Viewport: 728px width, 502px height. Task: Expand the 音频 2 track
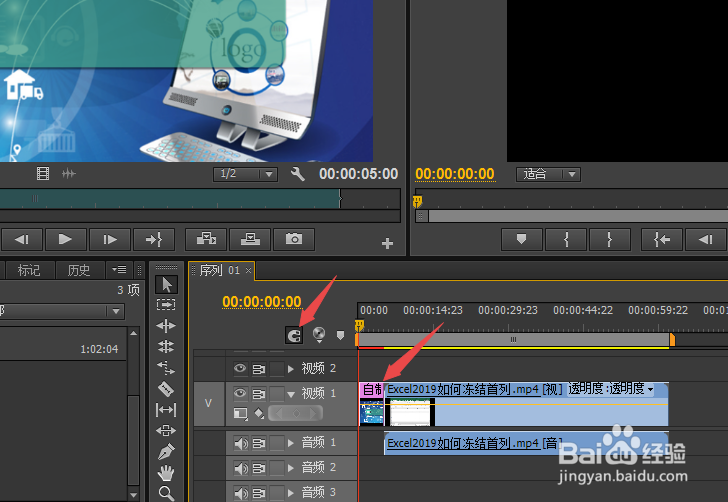coord(291,468)
